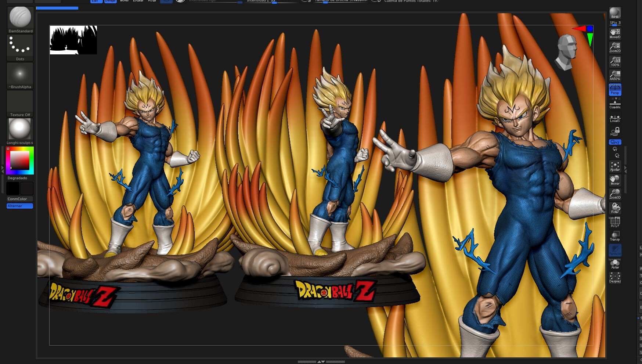Open the Longhi-sculpt-s material selector
This screenshot has width=642, height=364.
20,128
